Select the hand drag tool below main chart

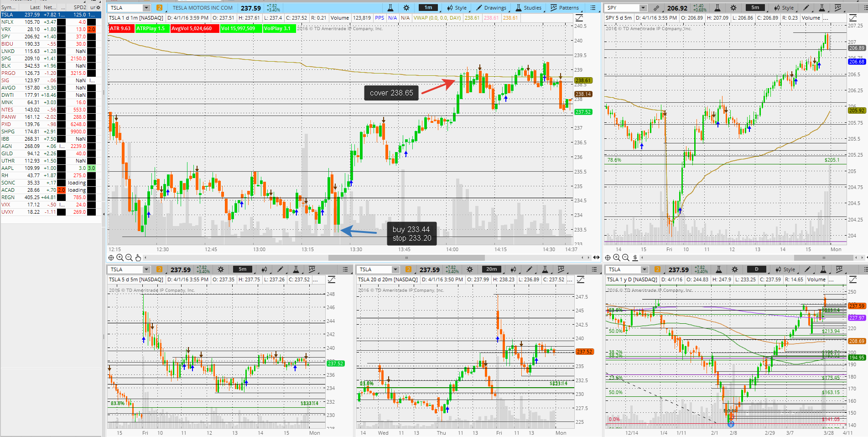pos(138,258)
